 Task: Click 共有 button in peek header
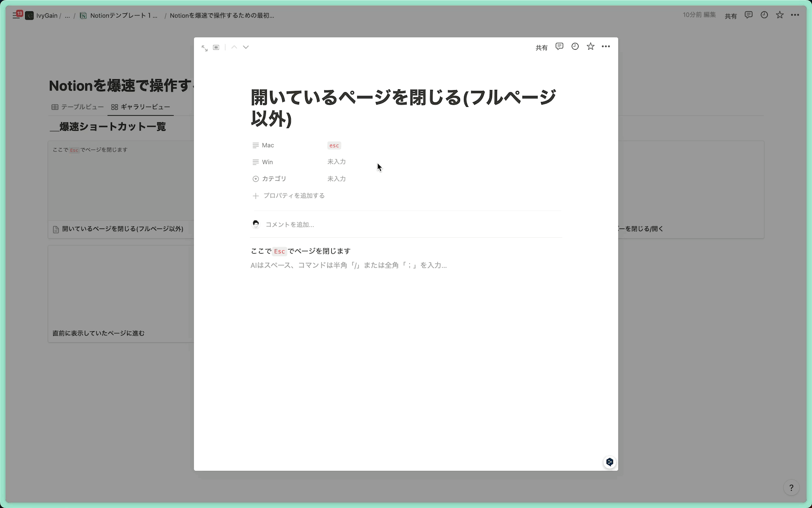click(541, 48)
